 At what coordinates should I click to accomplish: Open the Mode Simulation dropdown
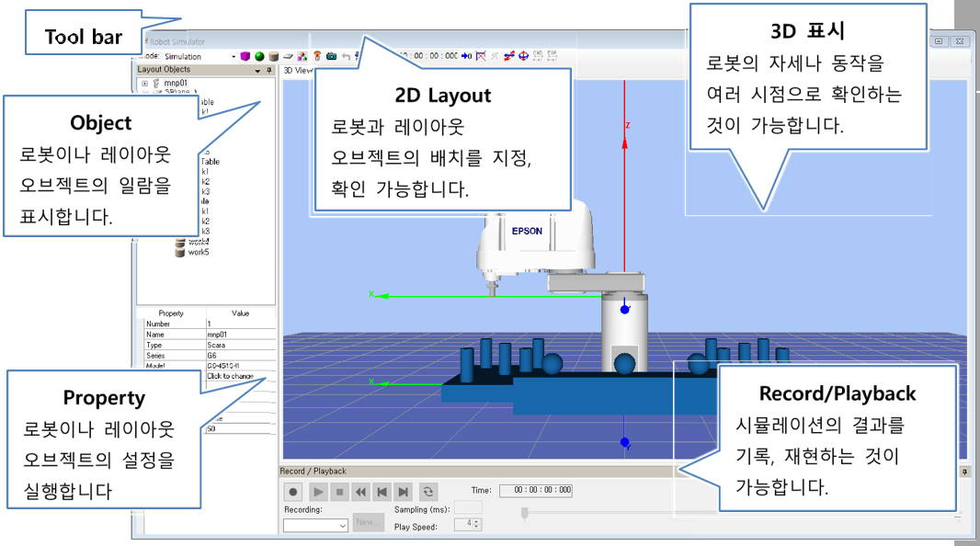click(200, 56)
